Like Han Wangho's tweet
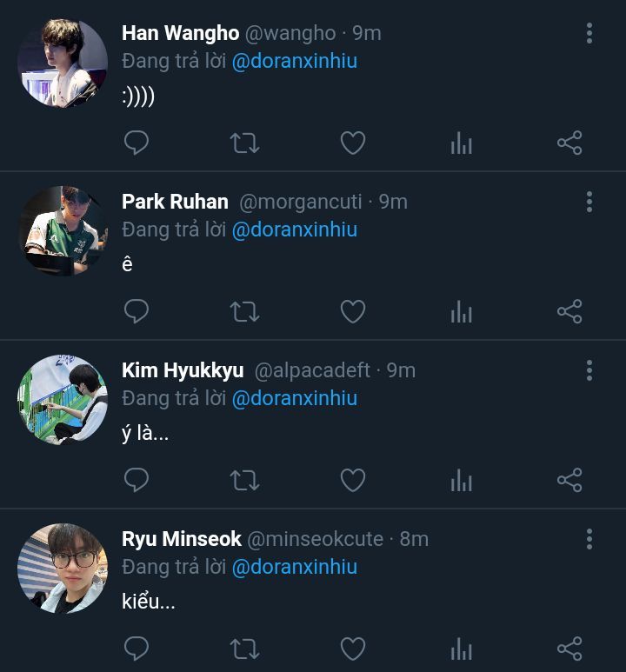The width and height of the screenshot is (626, 672). 352,143
